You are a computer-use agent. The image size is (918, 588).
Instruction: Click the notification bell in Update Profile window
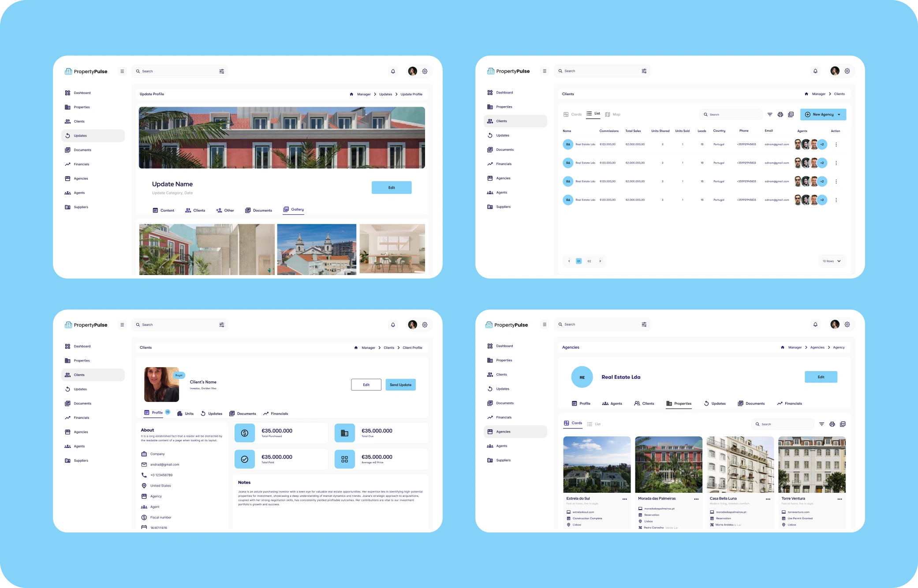tap(393, 71)
